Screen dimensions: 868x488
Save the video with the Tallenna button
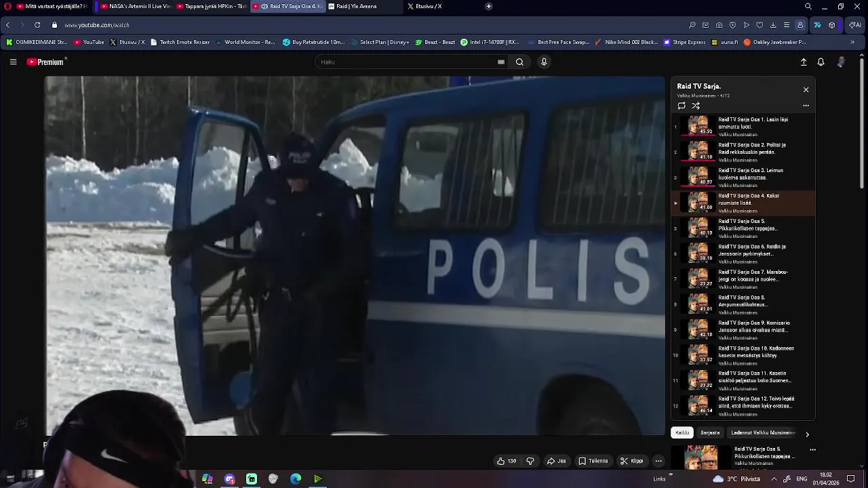click(593, 461)
